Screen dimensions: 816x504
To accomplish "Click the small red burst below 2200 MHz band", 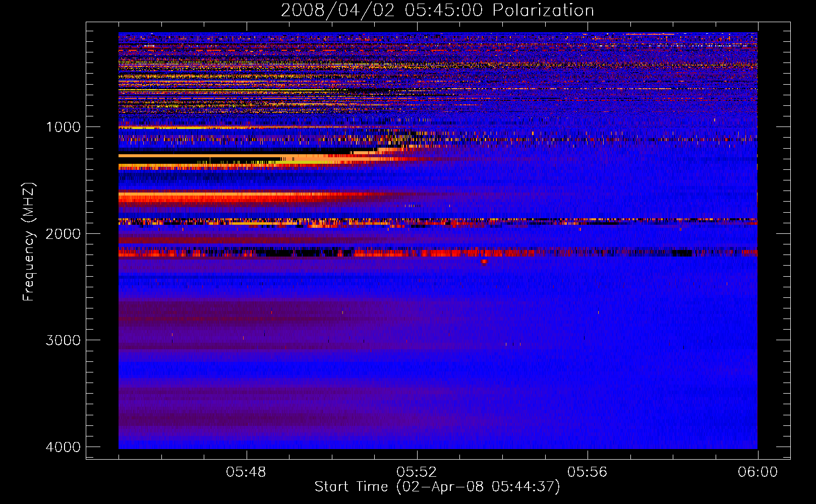I will (x=484, y=262).
